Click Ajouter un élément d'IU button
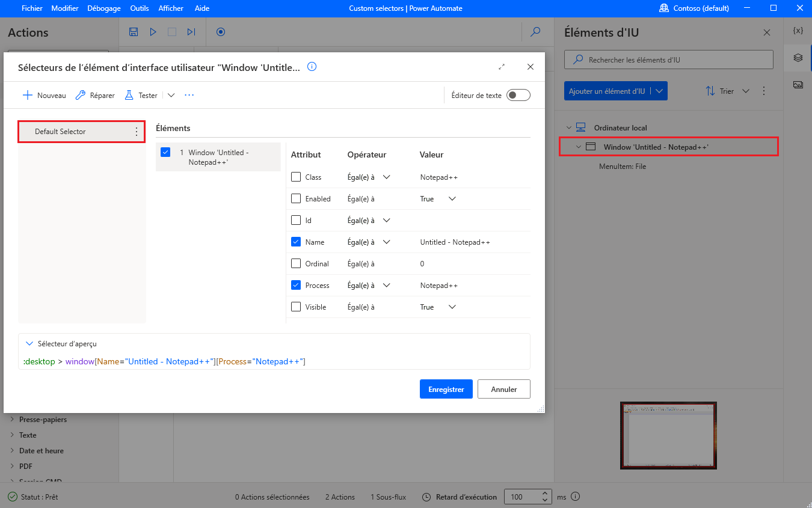 pyautogui.click(x=607, y=91)
